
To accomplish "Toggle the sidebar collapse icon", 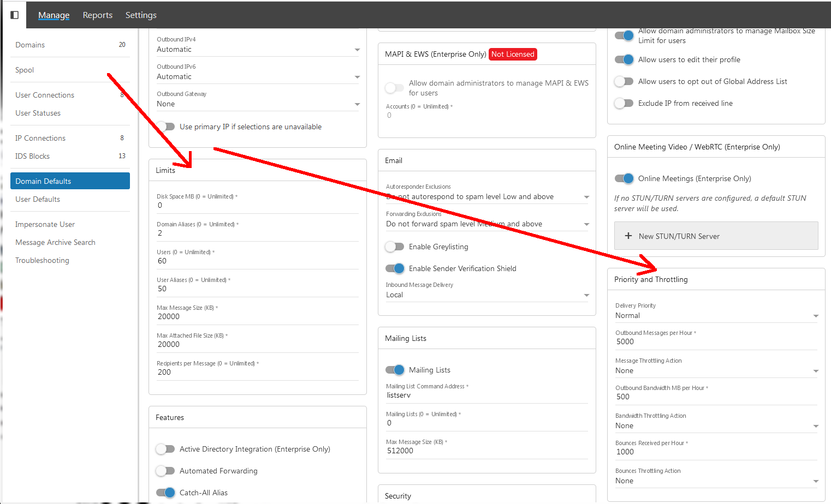I will (x=15, y=15).
